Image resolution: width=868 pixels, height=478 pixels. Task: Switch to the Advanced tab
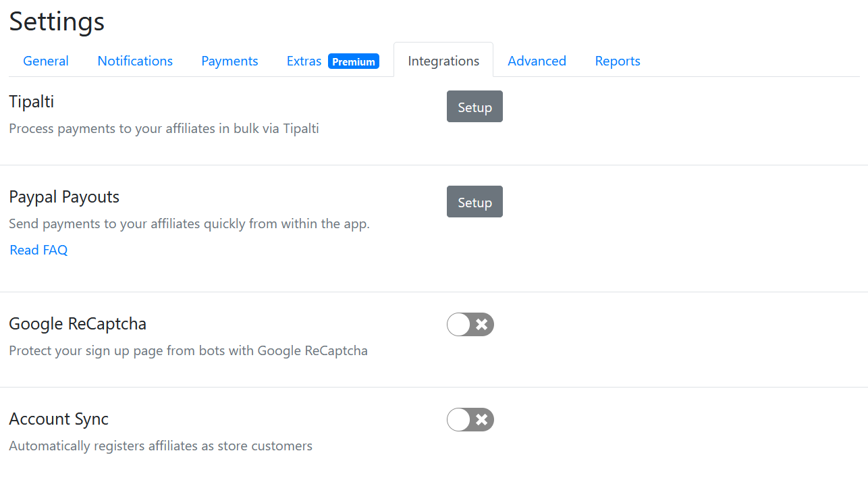click(537, 61)
